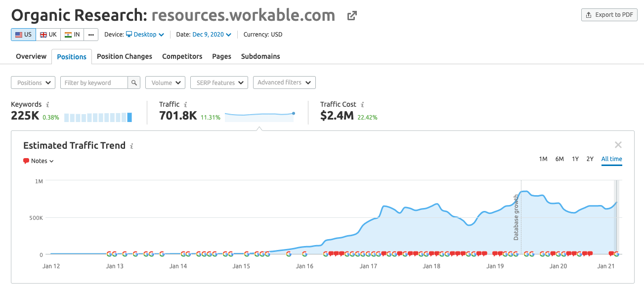The height and width of the screenshot is (290, 644).
Task: Click the info icon next to Keywords
Action: point(47,105)
